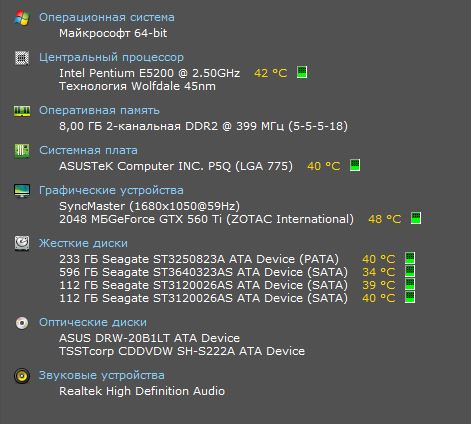Image resolution: width=471 pixels, height=424 pixels.
Task: Open the Операционная система section link
Action: tap(107, 17)
